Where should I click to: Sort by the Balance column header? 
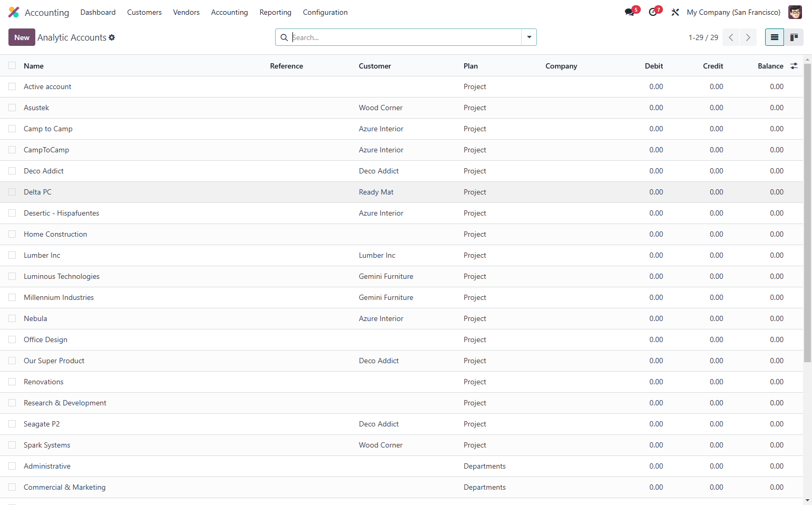(x=770, y=66)
